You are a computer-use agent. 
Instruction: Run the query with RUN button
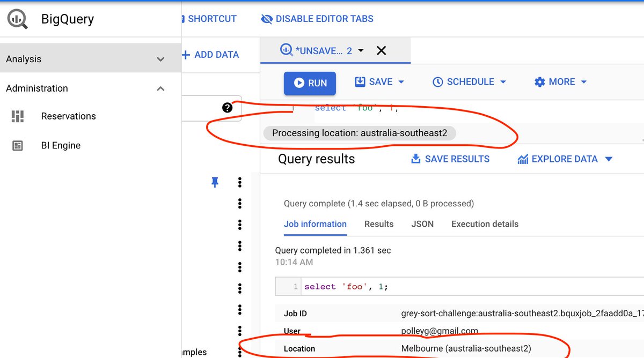pos(310,83)
